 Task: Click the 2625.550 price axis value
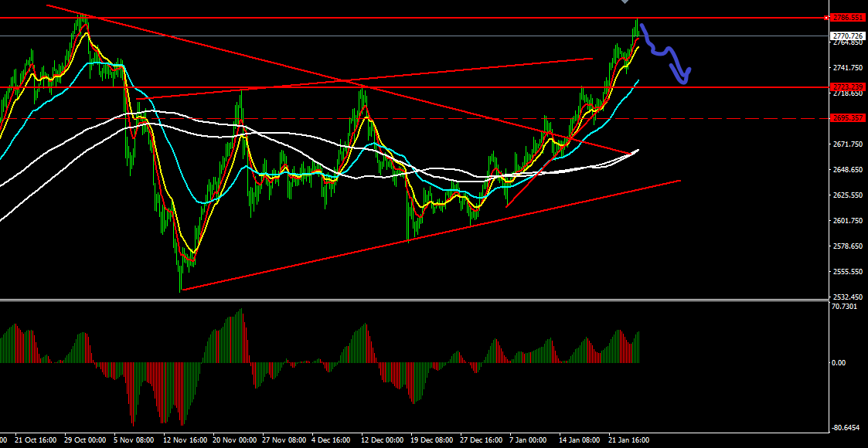(848, 195)
